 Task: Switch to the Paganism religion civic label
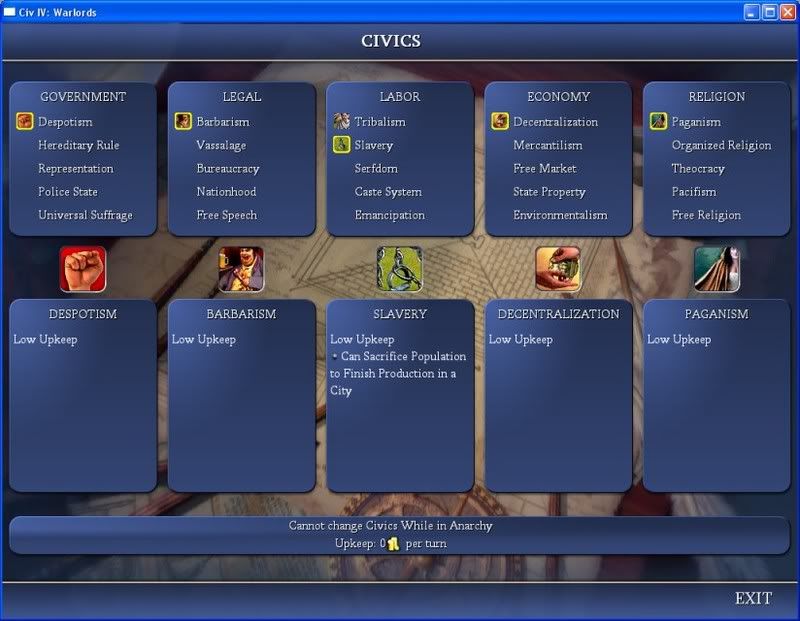pos(696,122)
